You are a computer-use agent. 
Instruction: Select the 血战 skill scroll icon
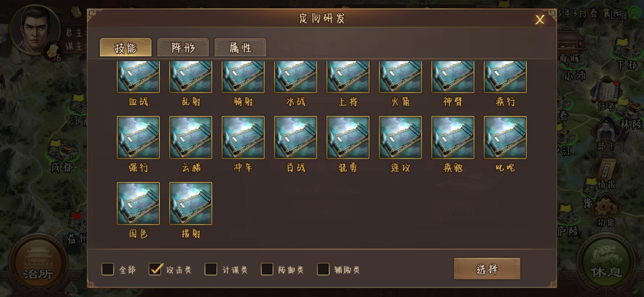pyautogui.click(x=138, y=77)
